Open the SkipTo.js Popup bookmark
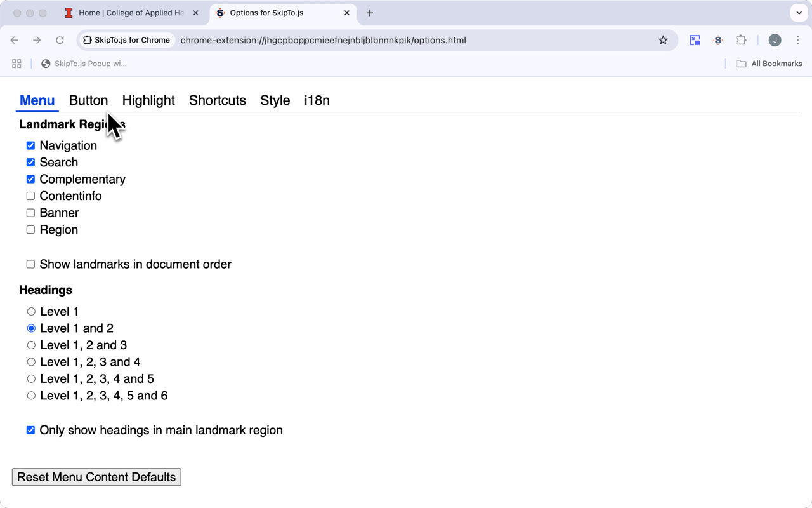The height and width of the screenshot is (508, 812). (x=84, y=63)
